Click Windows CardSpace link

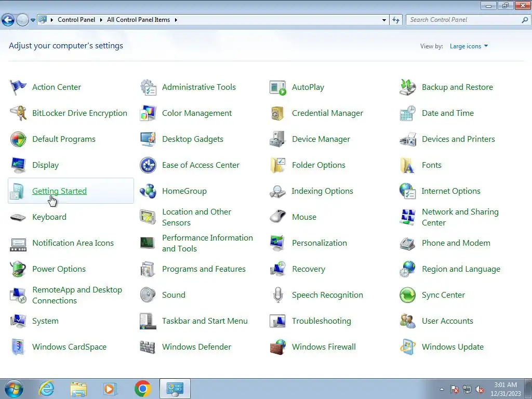pos(69,347)
